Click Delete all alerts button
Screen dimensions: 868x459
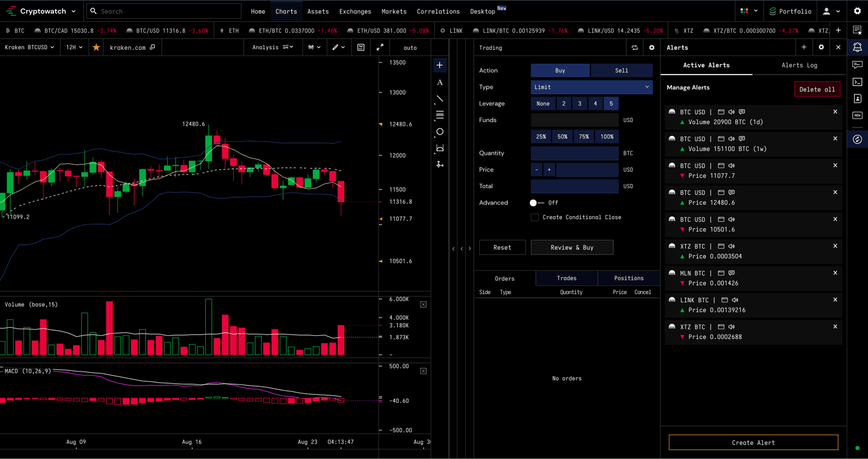(817, 89)
